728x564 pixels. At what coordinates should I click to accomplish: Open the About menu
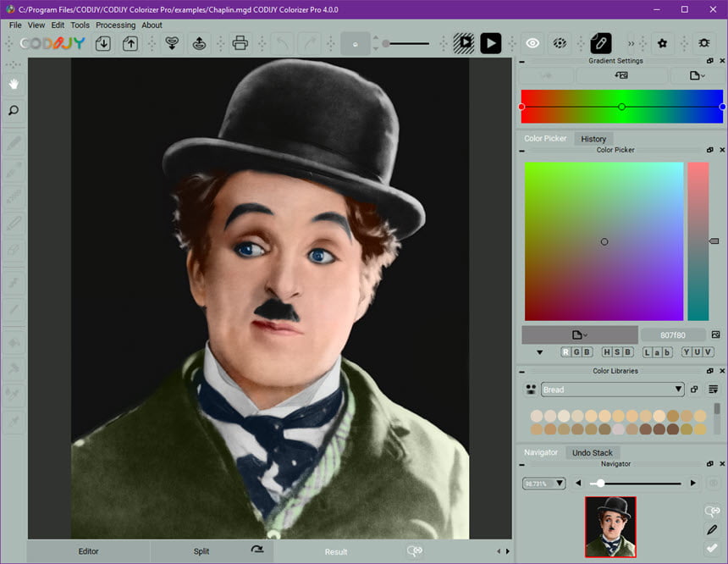tap(152, 25)
